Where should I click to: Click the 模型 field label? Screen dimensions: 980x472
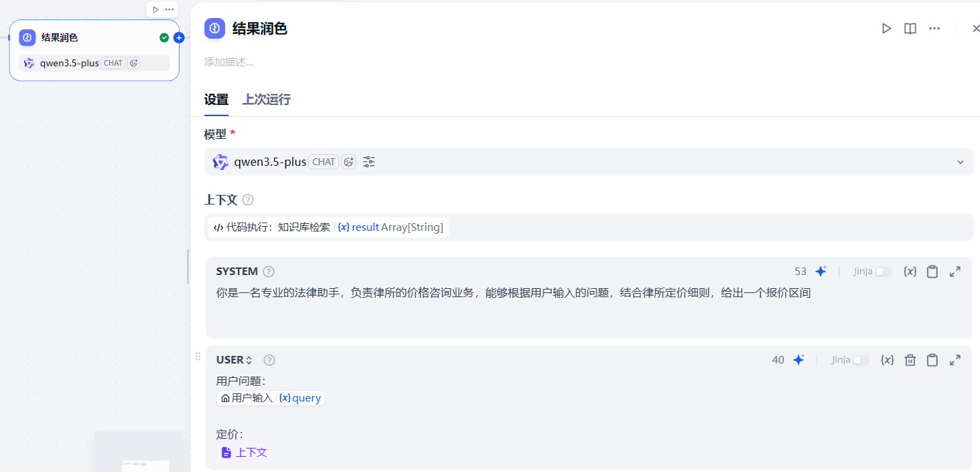pyautogui.click(x=215, y=134)
